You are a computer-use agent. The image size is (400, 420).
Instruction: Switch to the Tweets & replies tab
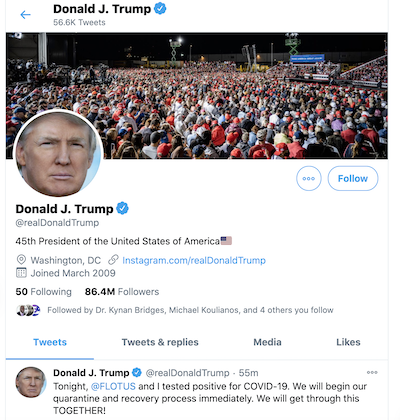point(160,342)
